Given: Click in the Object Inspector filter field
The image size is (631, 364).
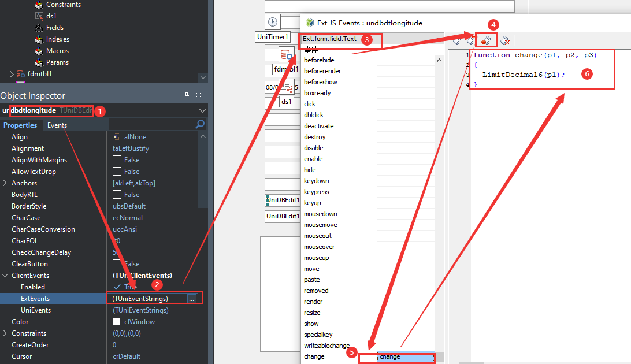Looking at the screenshot, I should click(152, 125).
